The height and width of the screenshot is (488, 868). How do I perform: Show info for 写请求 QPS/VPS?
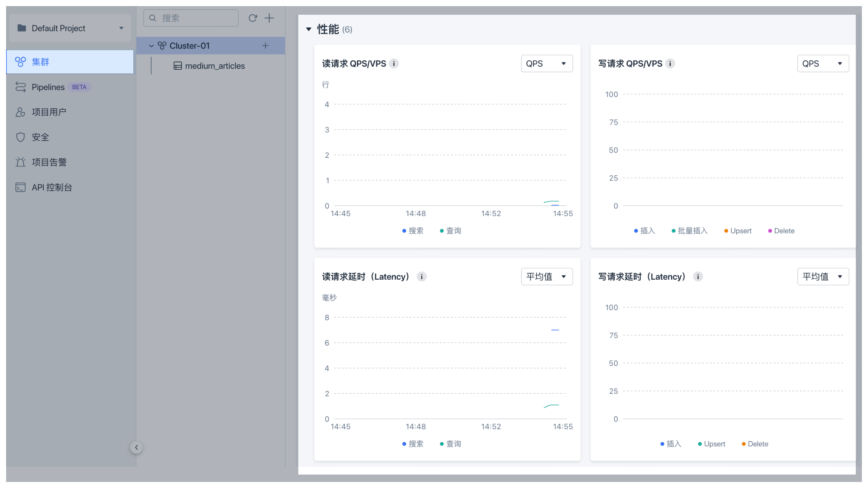(x=670, y=64)
